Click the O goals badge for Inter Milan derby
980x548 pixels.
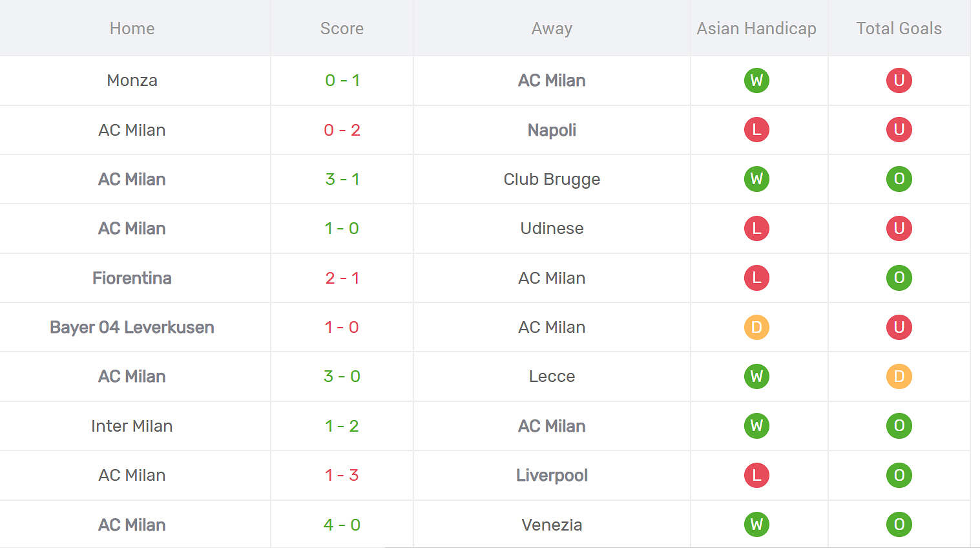coord(899,426)
